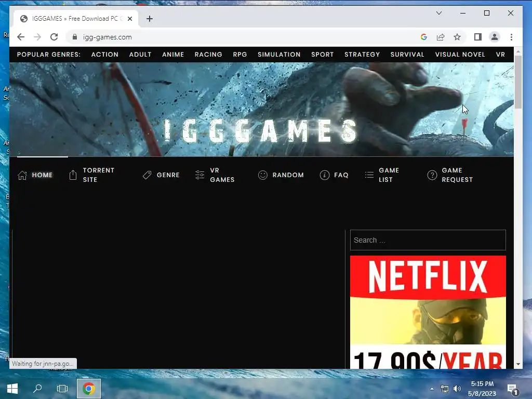The height and width of the screenshot is (399, 532).
Task: Select the SIMULATION genre link
Action: point(279,55)
